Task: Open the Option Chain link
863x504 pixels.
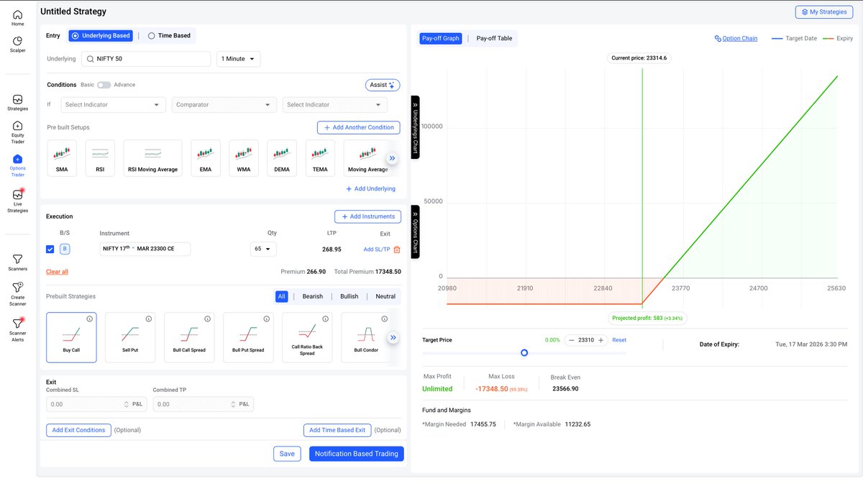Action: pyautogui.click(x=736, y=39)
